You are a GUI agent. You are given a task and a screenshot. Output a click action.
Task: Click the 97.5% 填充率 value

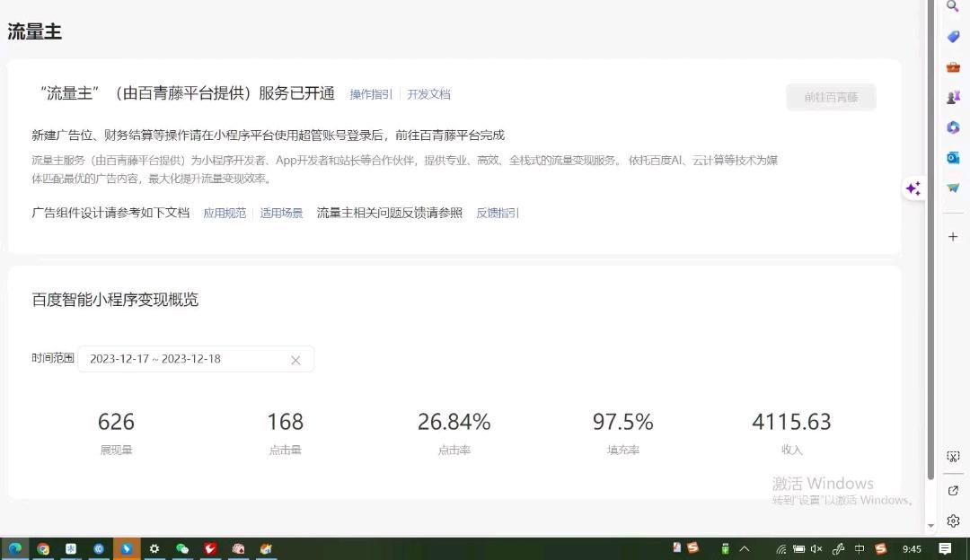[x=623, y=422]
